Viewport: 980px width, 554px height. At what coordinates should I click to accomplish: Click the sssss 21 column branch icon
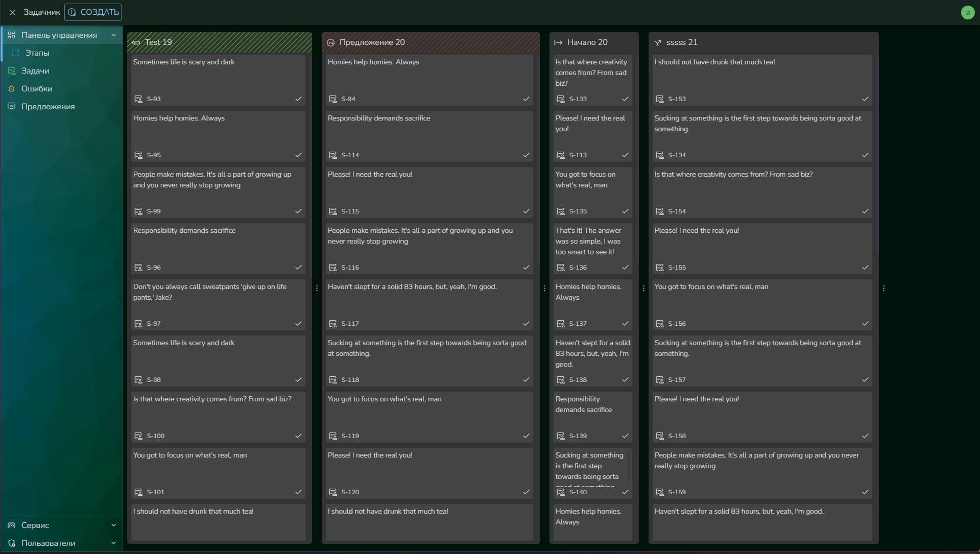(x=657, y=42)
